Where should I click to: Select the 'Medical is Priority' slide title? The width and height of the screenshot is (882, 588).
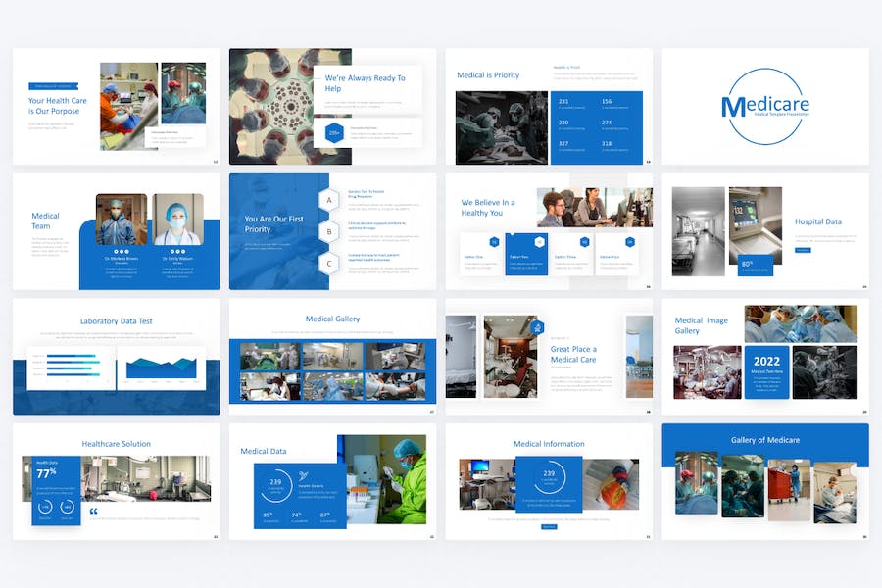[488, 75]
